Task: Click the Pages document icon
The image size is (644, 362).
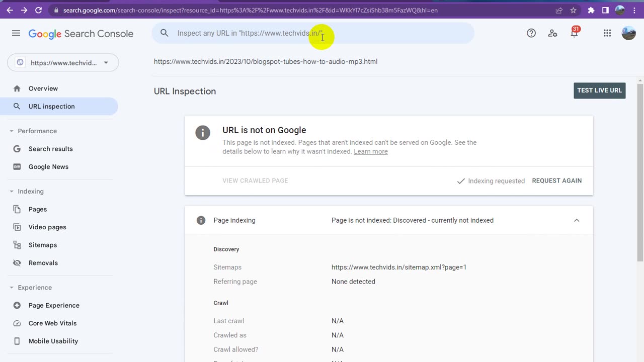Action: tap(17, 209)
